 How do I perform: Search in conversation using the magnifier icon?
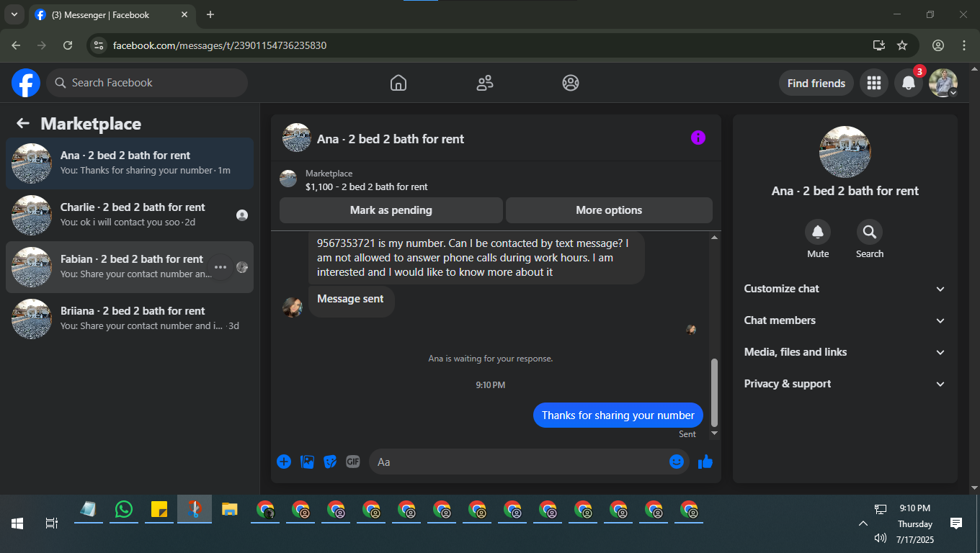870,232
